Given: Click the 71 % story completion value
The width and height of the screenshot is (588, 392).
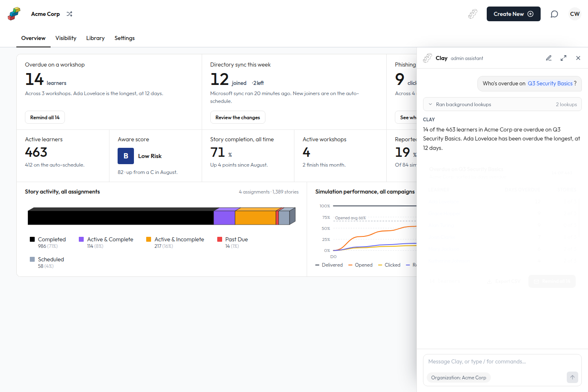Looking at the screenshot, I should click(x=221, y=152).
